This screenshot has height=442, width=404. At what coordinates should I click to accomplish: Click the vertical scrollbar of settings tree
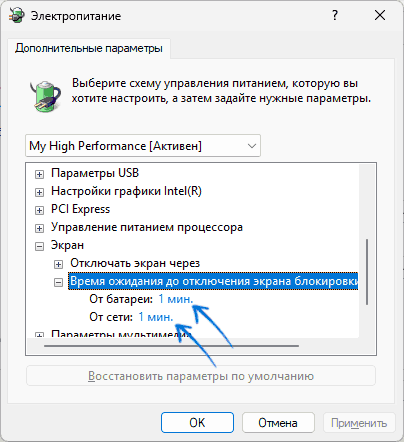tap(367, 272)
